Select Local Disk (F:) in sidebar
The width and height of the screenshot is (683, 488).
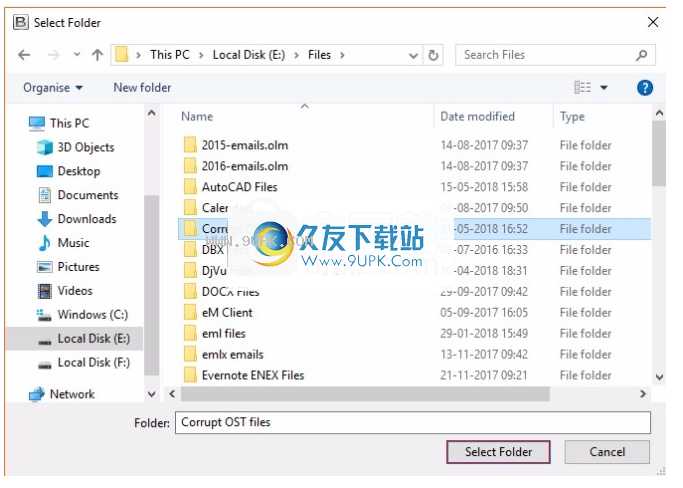pos(83,363)
